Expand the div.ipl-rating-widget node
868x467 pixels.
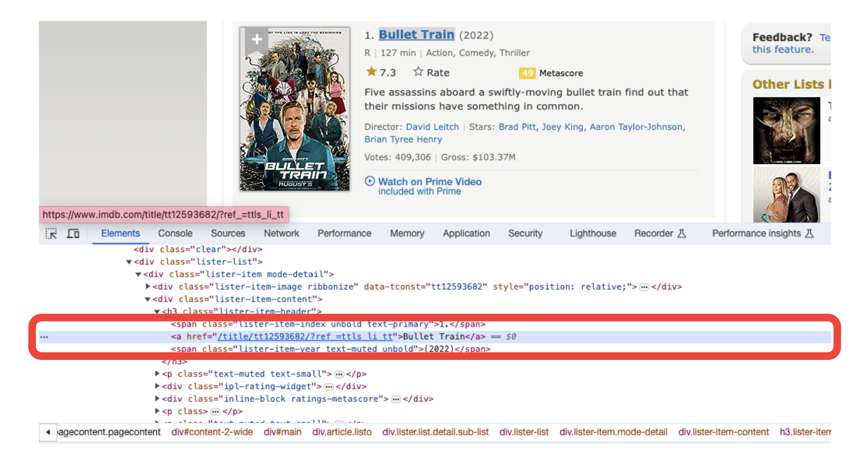tap(157, 386)
